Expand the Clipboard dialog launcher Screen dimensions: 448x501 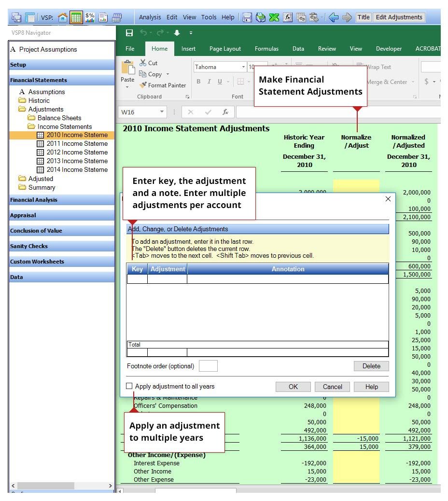tap(188, 97)
